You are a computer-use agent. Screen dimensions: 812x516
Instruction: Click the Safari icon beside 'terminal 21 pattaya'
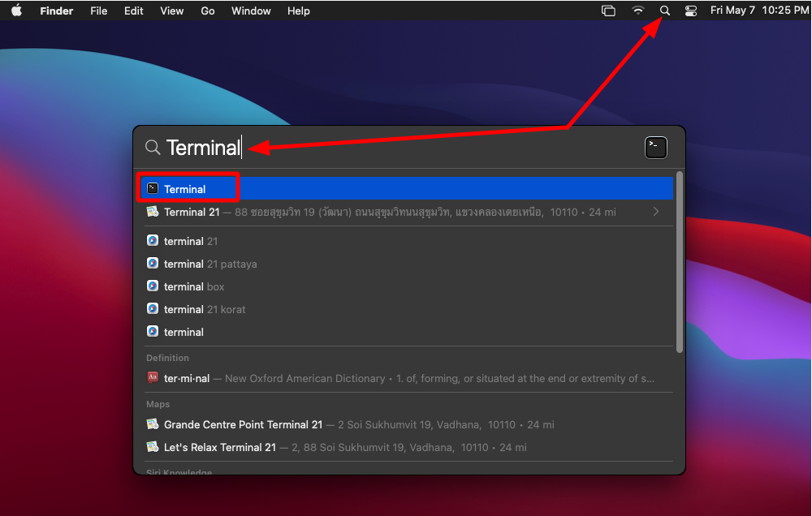pos(153,264)
